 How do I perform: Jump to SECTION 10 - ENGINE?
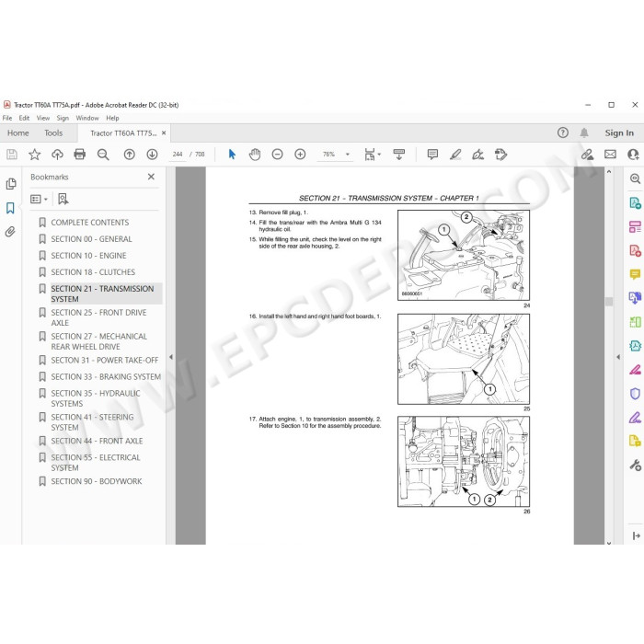point(88,256)
